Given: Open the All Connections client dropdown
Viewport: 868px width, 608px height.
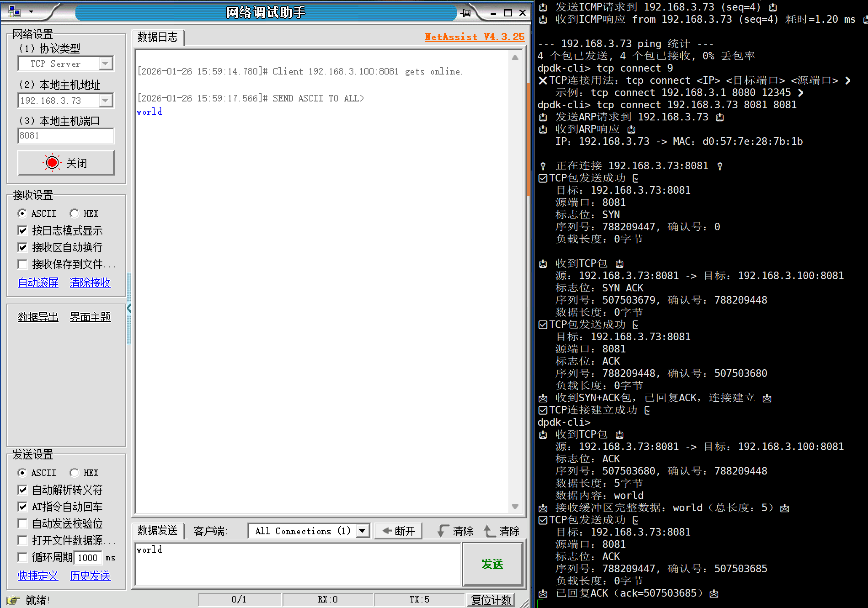Looking at the screenshot, I should point(362,531).
